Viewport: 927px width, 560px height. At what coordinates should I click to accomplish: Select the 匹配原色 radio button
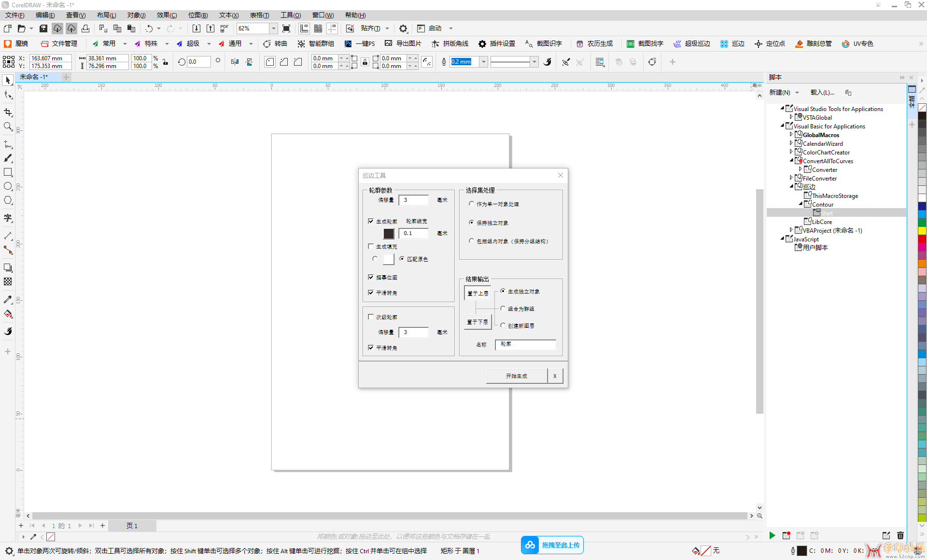(x=402, y=259)
